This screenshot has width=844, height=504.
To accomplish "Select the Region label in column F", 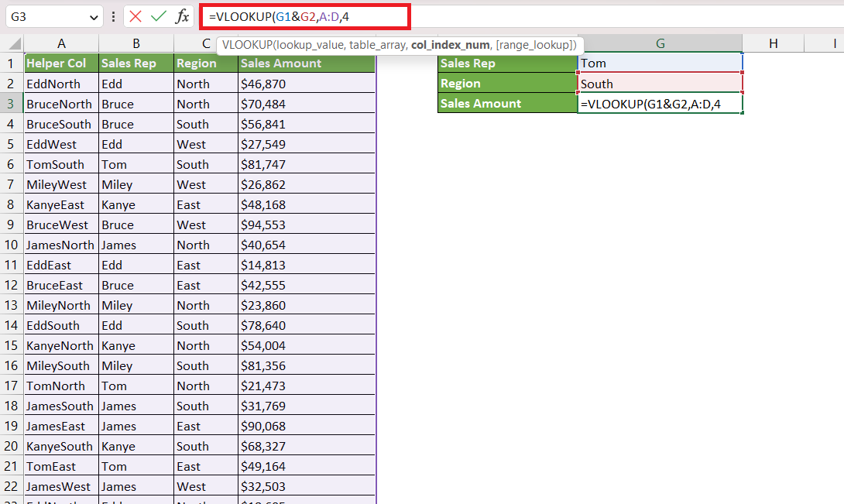I will tap(508, 84).
